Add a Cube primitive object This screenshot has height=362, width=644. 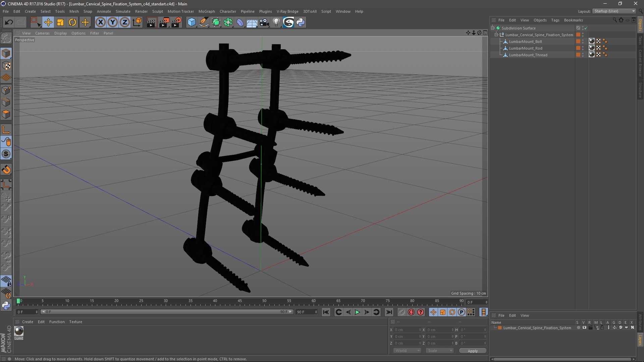[x=192, y=22]
